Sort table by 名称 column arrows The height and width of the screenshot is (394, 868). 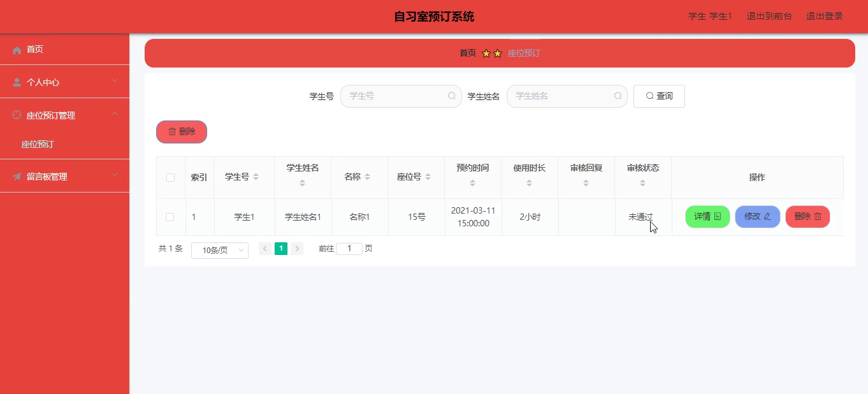(x=367, y=177)
